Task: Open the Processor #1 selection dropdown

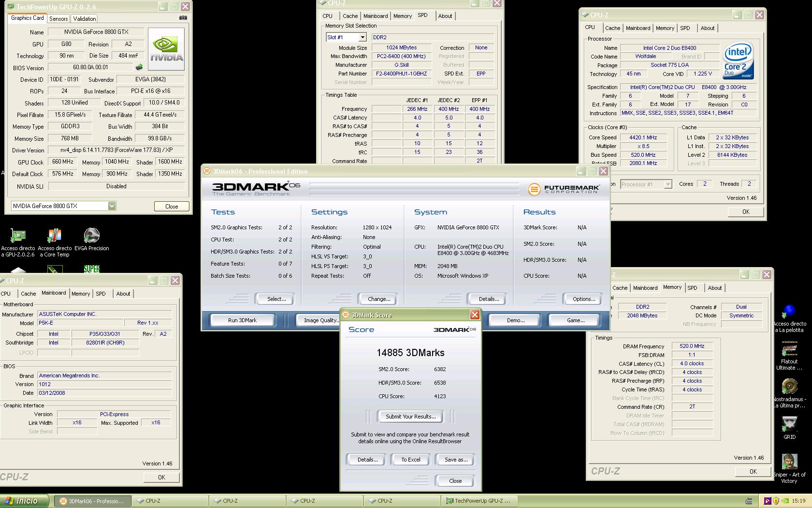Action: [x=667, y=184]
